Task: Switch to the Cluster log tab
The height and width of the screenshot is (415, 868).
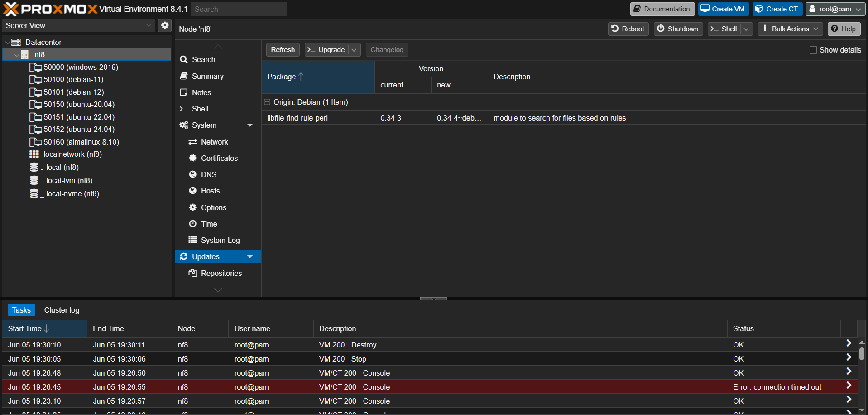Action: tap(62, 310)
